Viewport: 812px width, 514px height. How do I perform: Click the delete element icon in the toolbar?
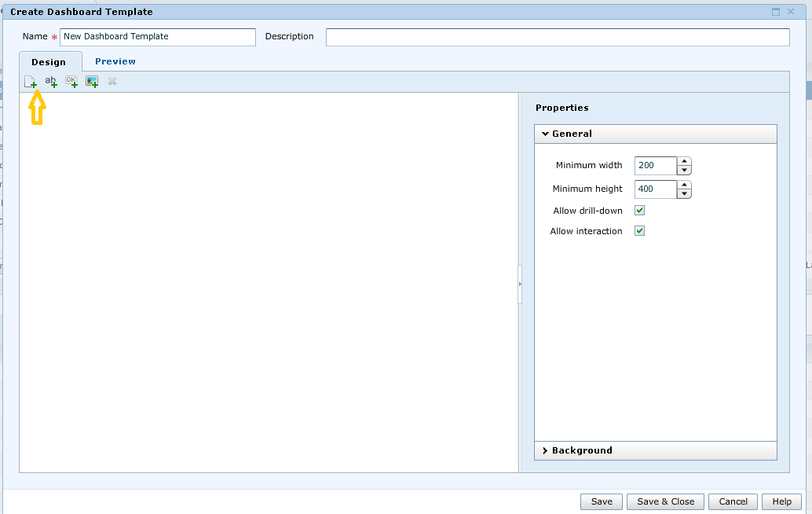(112, 81)
